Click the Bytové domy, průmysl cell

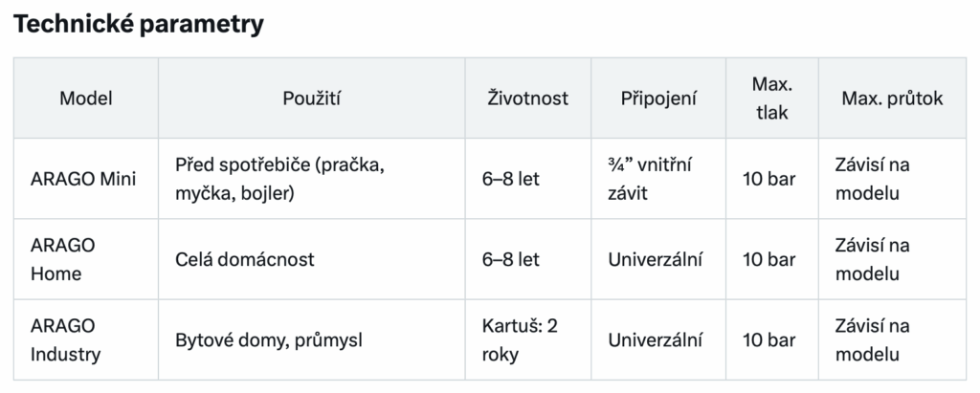pyautogui.click(x=311, y=339)
